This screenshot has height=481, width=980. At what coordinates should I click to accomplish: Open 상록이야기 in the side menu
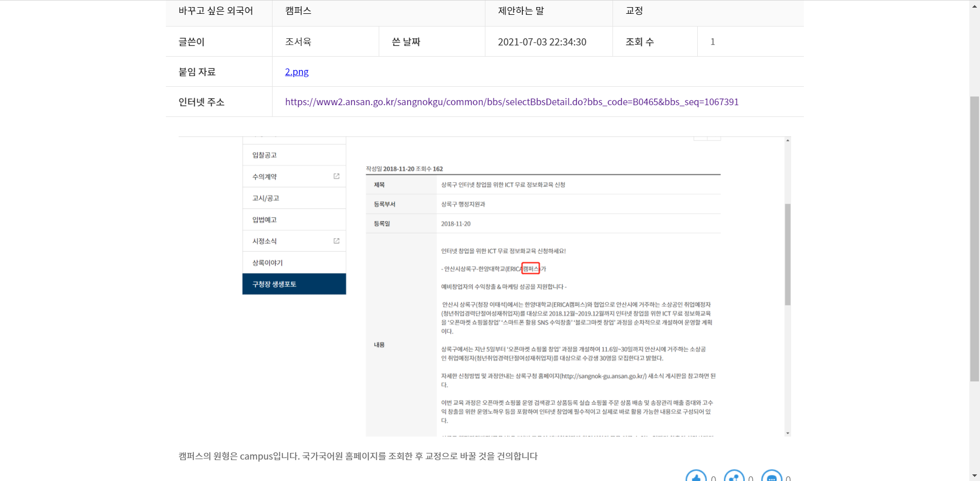pos(267,262)
